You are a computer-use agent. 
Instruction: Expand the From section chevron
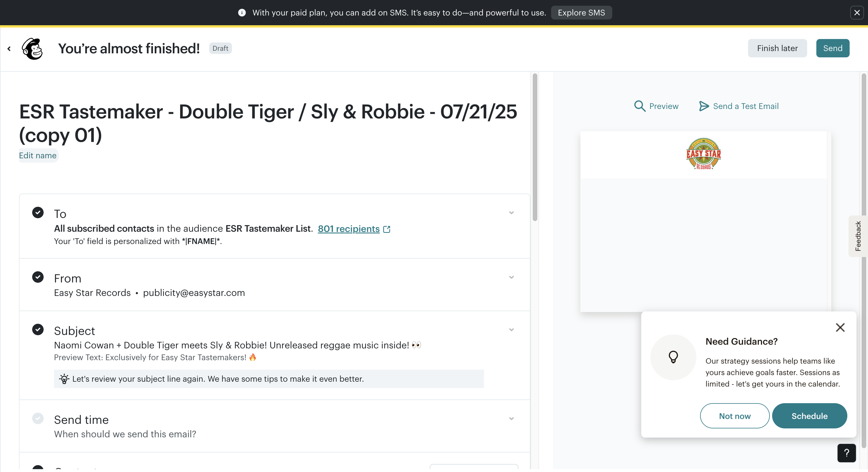pos(511,277)
